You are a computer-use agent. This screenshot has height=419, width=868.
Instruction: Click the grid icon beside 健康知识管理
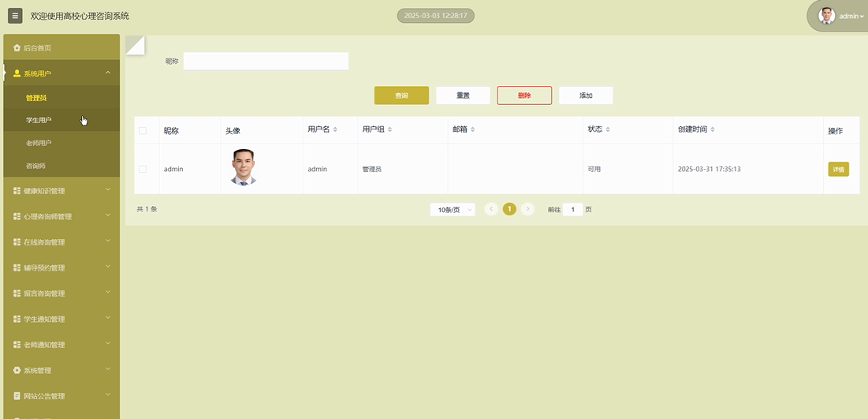(17, 191)
